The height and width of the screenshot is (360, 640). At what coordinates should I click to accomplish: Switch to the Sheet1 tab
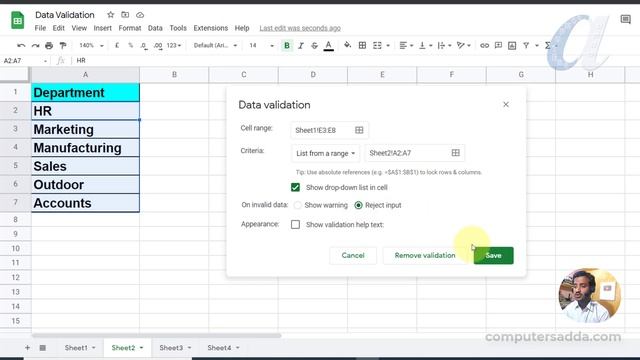80,348
